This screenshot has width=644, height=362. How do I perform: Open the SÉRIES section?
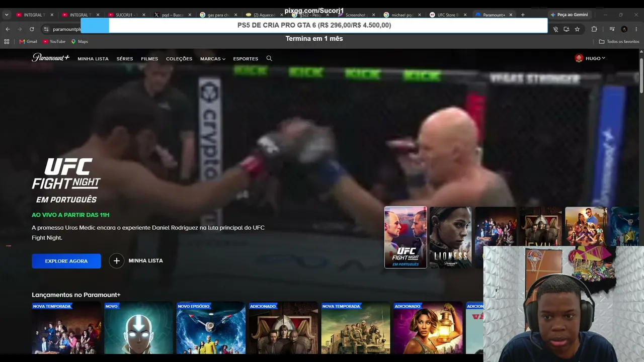[125, 59]
